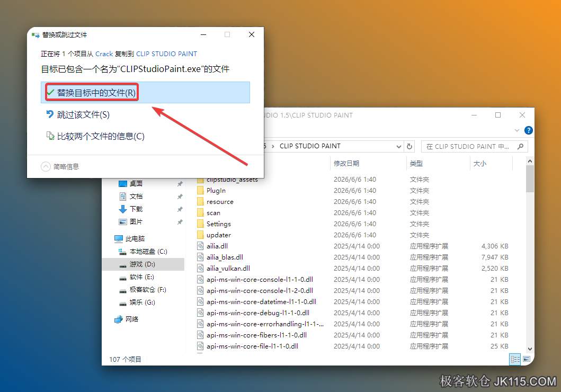This screenshot has width=561, height=392.
Task: Click the scroll up arrow of file list
Action: [x=530, y=162]
